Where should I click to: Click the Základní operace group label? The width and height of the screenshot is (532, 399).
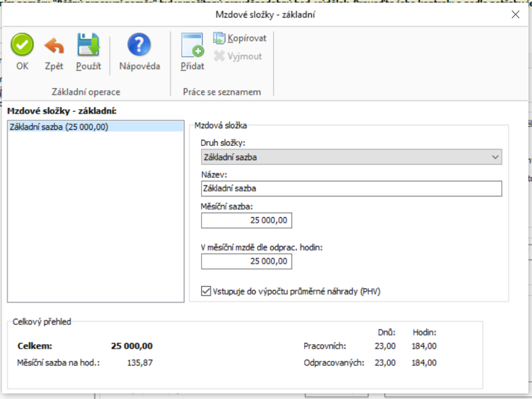(x=86, y=92)
